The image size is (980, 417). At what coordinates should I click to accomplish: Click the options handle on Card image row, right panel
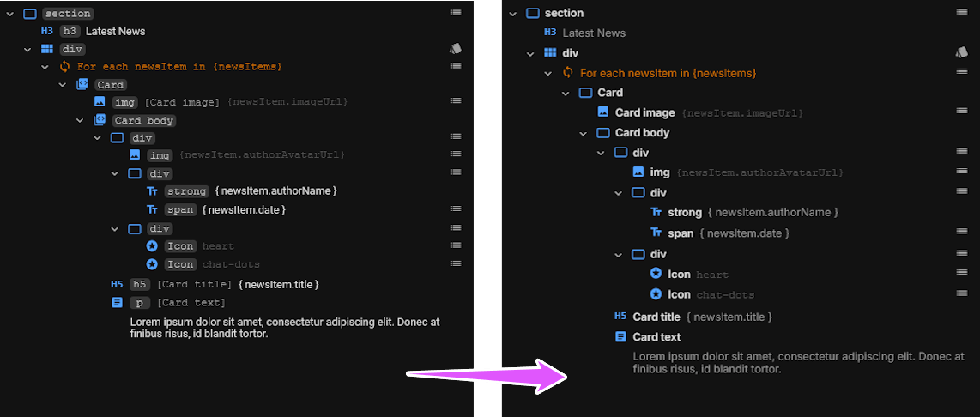(962, 111)
